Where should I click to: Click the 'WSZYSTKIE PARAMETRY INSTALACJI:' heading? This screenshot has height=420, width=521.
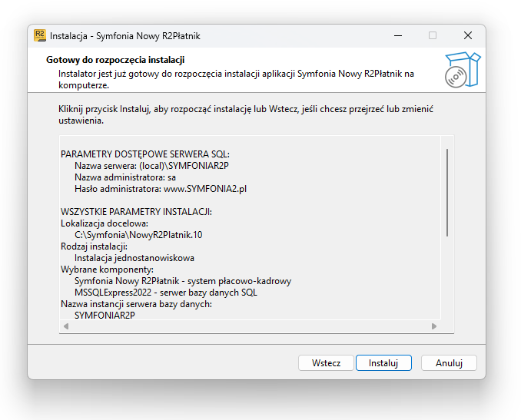[x=136, y=212]
